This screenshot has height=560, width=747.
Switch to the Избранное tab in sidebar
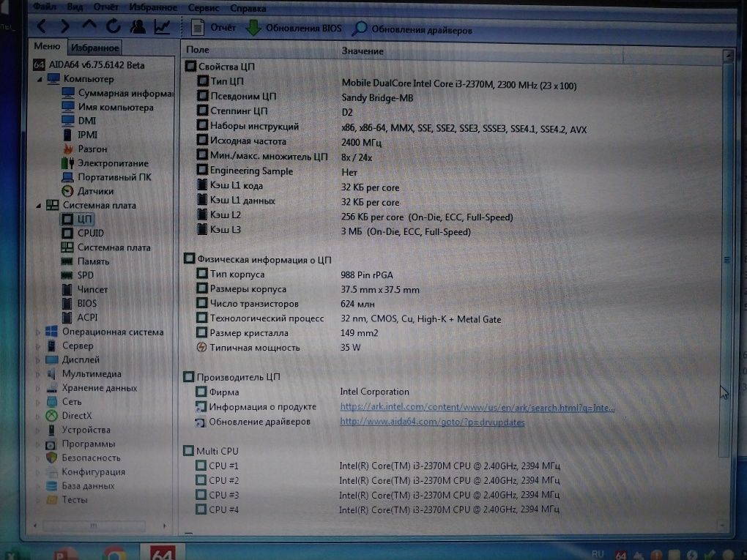[x=94, y=48]
